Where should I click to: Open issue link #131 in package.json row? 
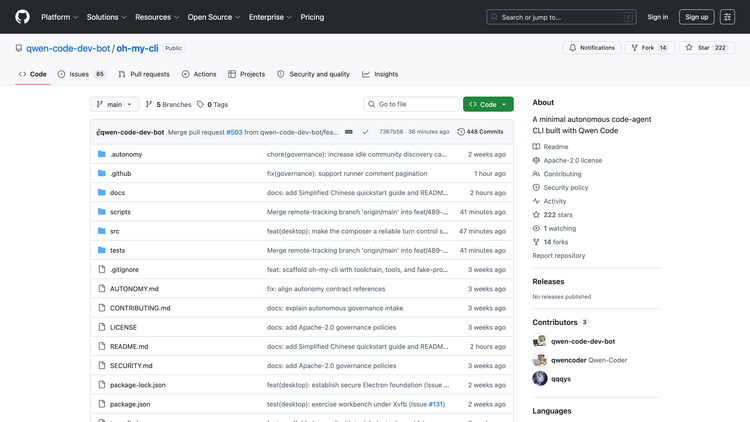(436, 404)
